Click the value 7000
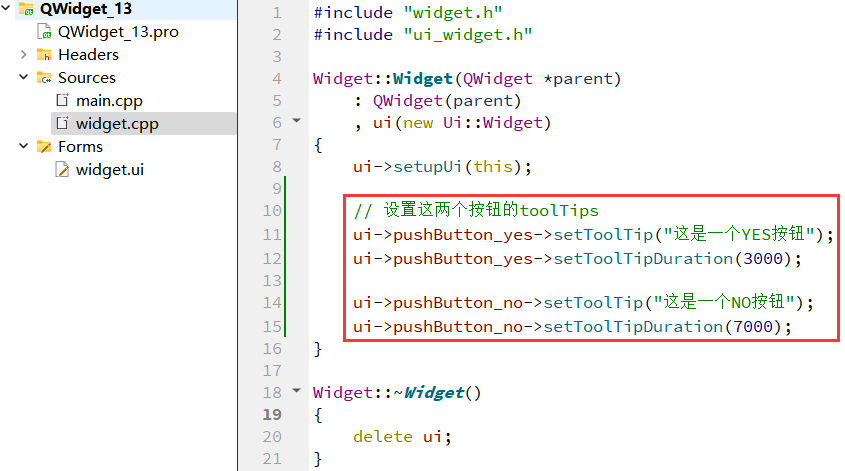845x471 pixels. click(753, 327)
